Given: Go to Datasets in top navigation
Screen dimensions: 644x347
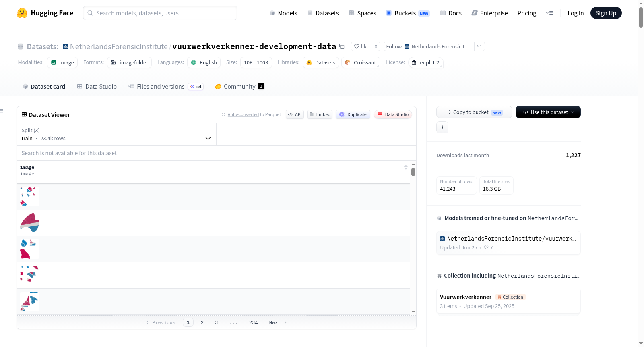Looking at the screenshot, I should 323,13.
